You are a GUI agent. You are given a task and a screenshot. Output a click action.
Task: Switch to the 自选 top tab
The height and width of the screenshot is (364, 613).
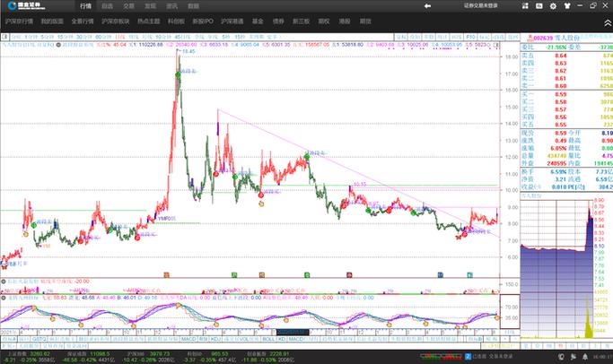107,6
